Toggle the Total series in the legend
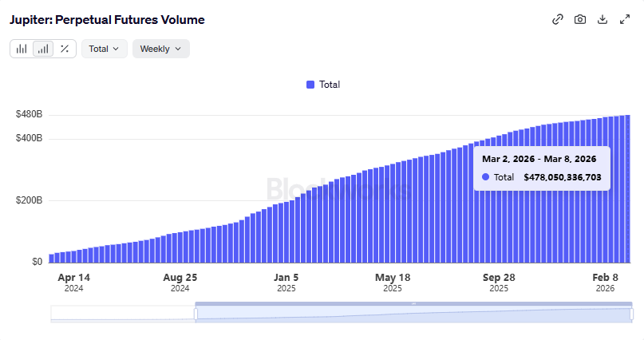The width and height of the screenshot is (644, 340). [x=323, y=85]
